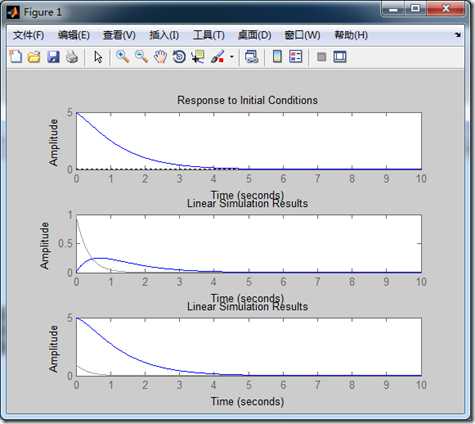Open the 编辑(E) menu
475x424 pixels.
pos(74,35)
